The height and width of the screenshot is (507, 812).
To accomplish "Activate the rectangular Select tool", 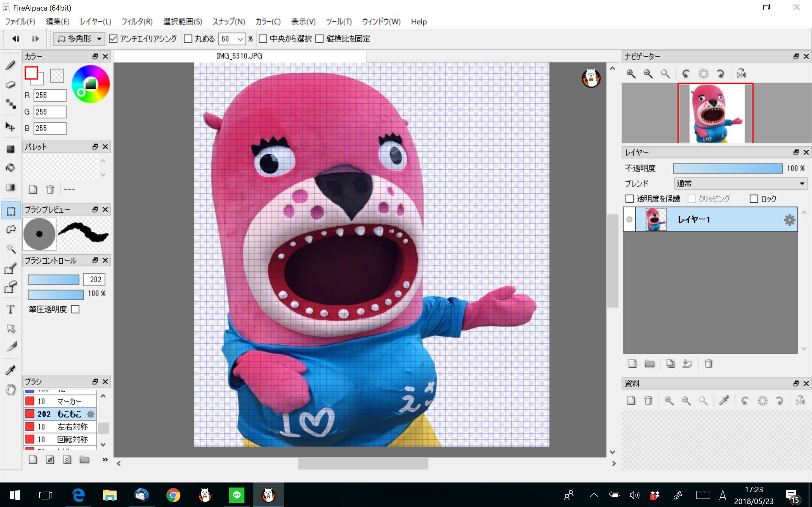I will click(x=11, y=211).
